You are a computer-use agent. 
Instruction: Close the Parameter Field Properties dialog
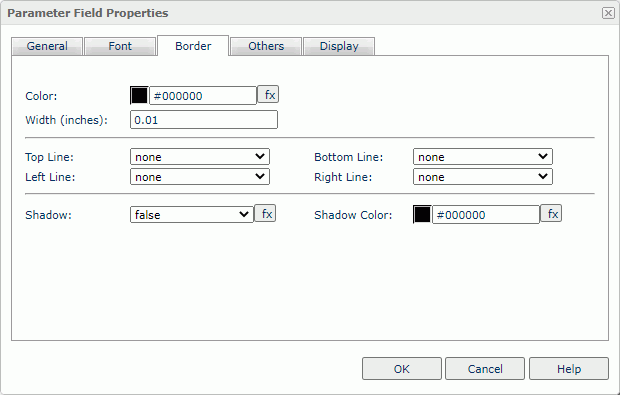pos(608,13)
